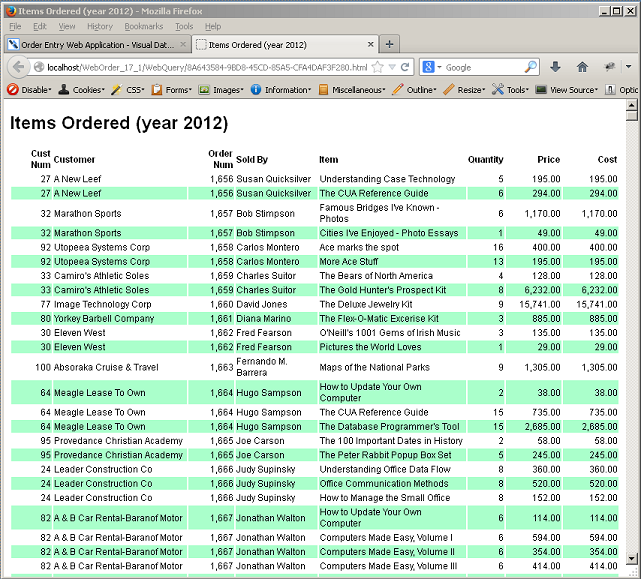Open the Options item in developer toolbar
This screenshot has width=641, height=579.
[x=621, y=90]
